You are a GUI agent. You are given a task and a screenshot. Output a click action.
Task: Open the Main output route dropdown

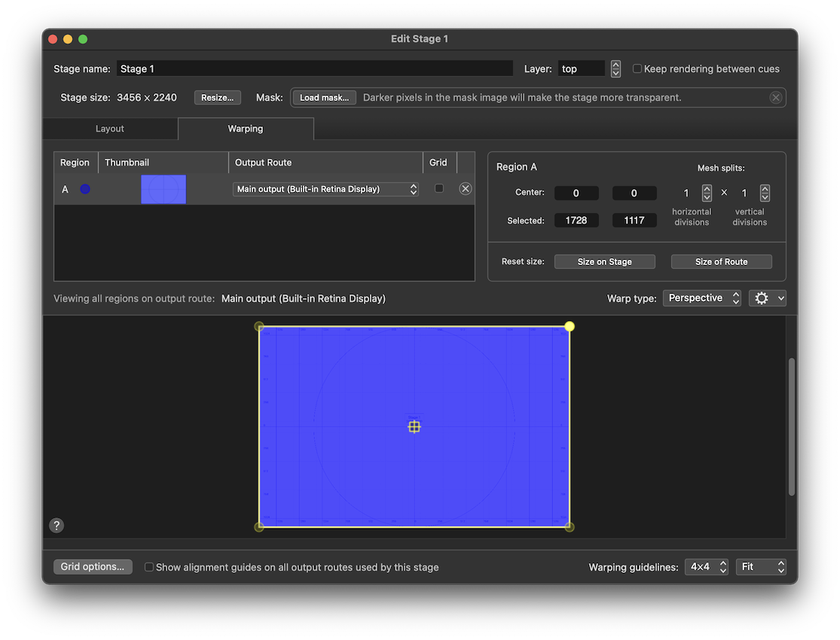coord(325,189)
